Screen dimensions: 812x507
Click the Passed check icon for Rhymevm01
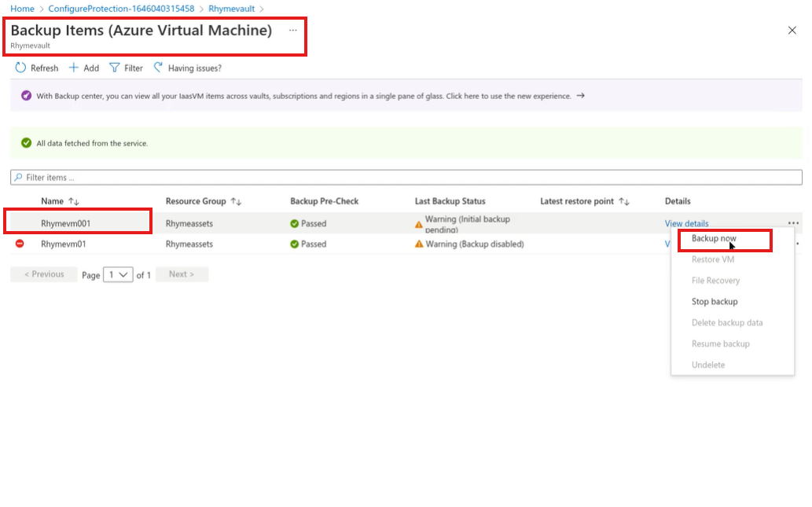294,244
